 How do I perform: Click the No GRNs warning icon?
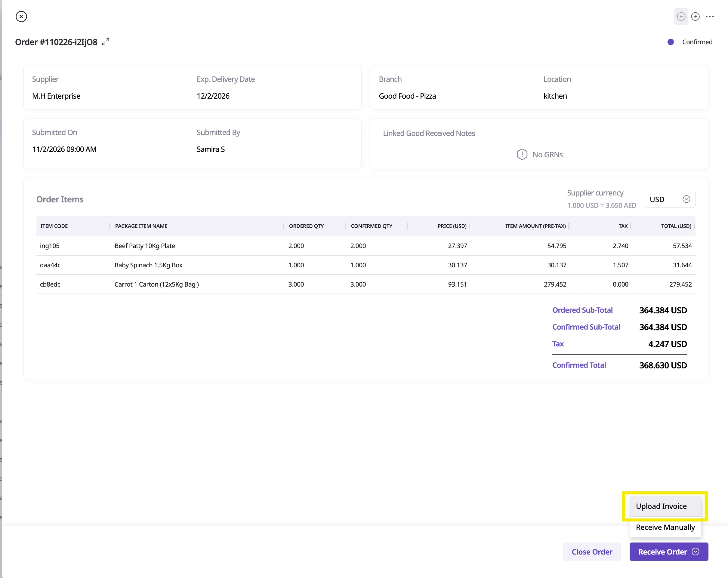(522, 154)
